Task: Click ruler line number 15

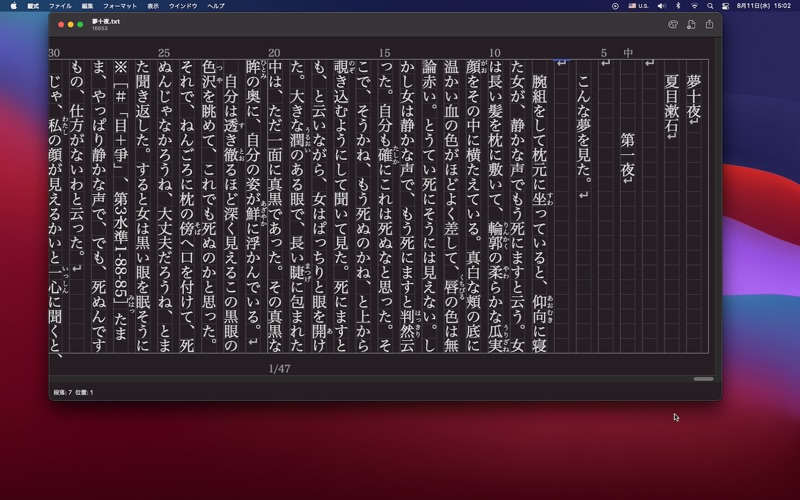Action: (x=385, y=53)
